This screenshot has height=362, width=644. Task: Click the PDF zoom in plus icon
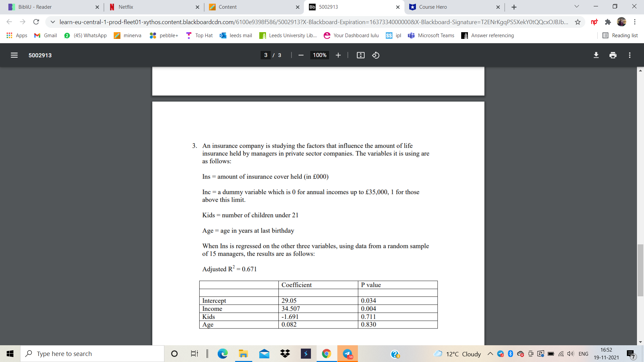click(338, 55)
